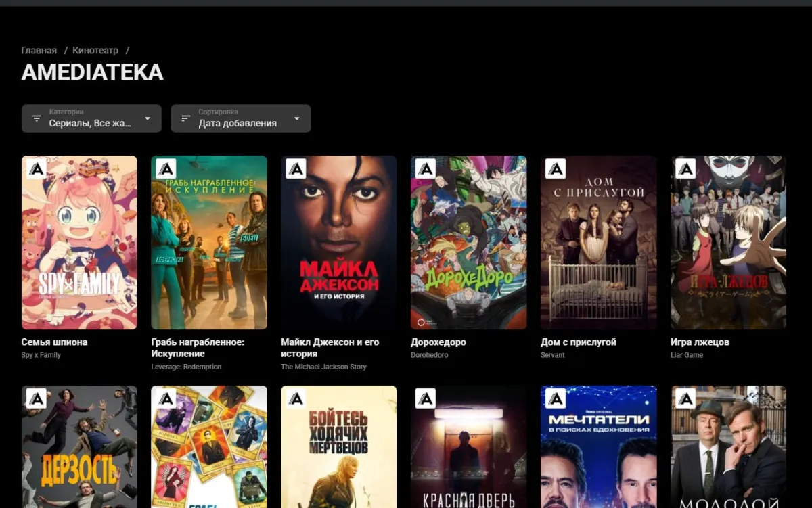
Task: Click the sort icon in Сортировка dropdown
Action: point(186,118)
